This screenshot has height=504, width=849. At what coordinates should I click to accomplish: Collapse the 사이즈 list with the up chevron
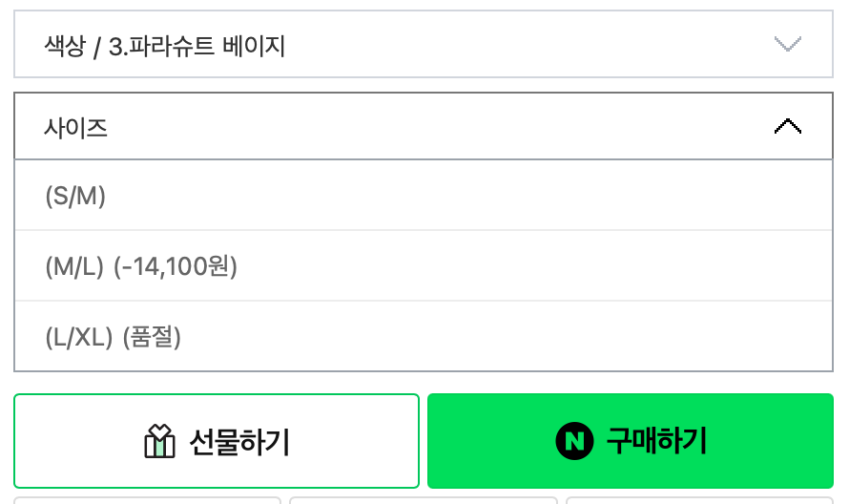click(788, 127)
